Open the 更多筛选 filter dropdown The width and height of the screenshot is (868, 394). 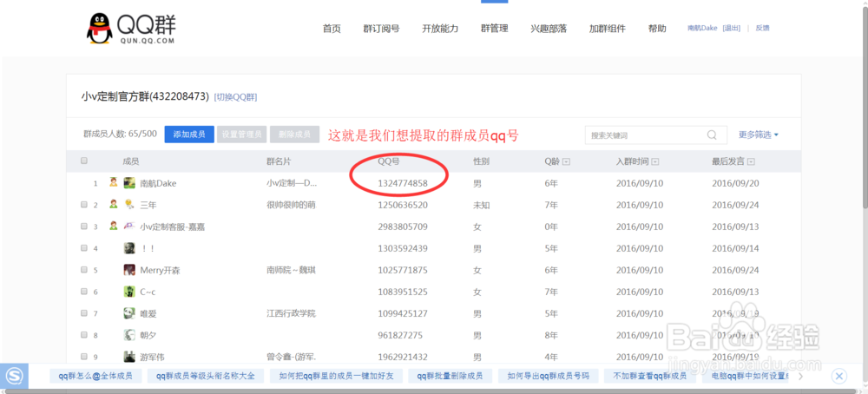759,135
